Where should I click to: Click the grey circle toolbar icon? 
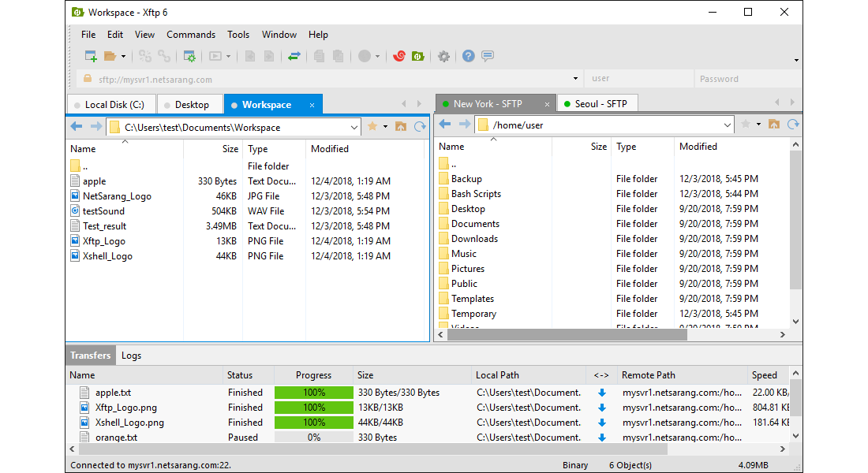(365, 56)
